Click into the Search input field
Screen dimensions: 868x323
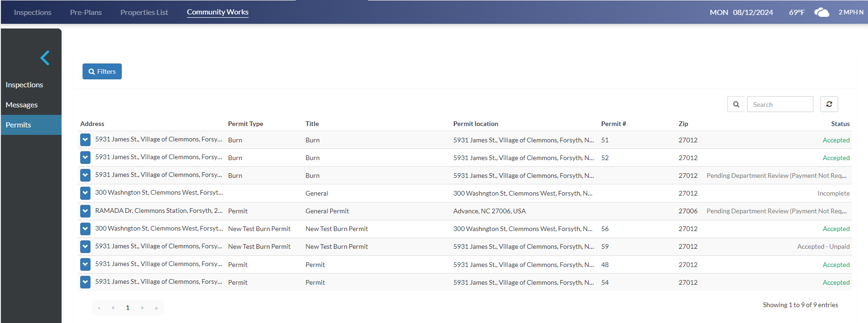click(780, 105)
